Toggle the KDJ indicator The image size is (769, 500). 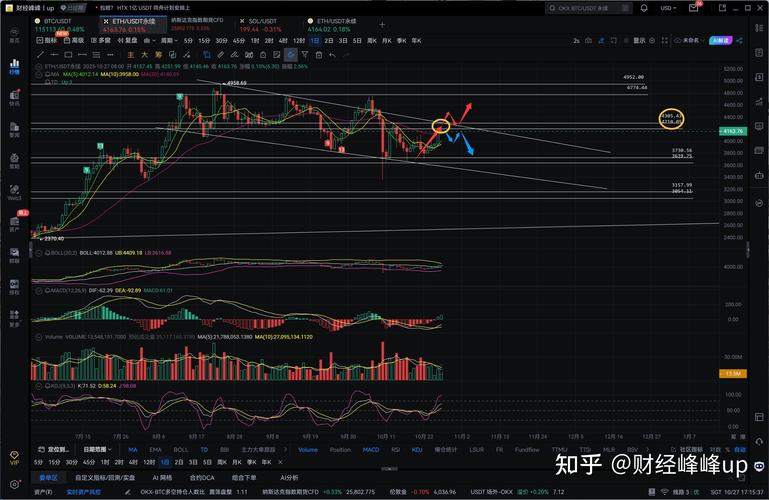click(x=419, y=450)
